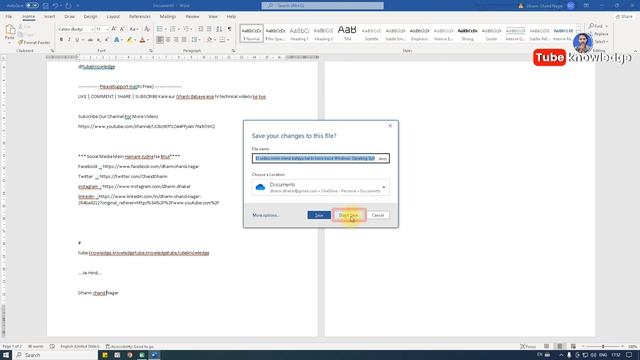Toggle Italic formatting
The height and width of the screenshot is (360, 640).
69,40
